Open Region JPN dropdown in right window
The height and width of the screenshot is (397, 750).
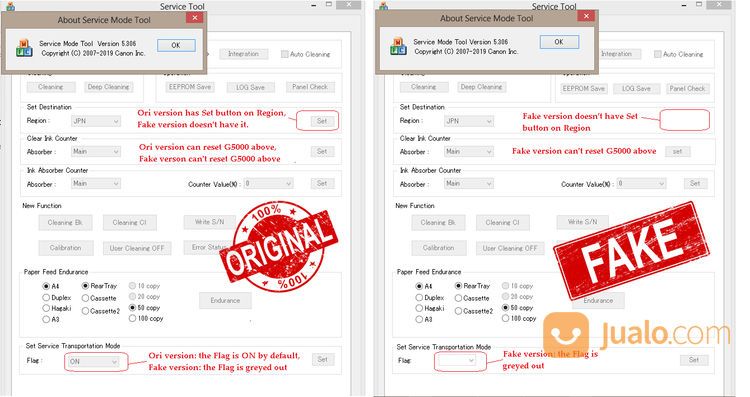469,121
